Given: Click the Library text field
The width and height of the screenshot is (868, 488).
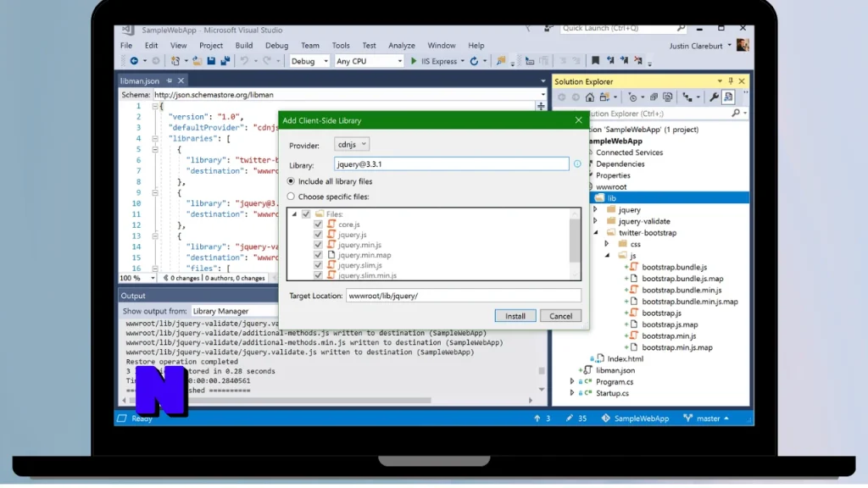Looking at the screenshot, I should pyautogui.click(x=451, y=164).
